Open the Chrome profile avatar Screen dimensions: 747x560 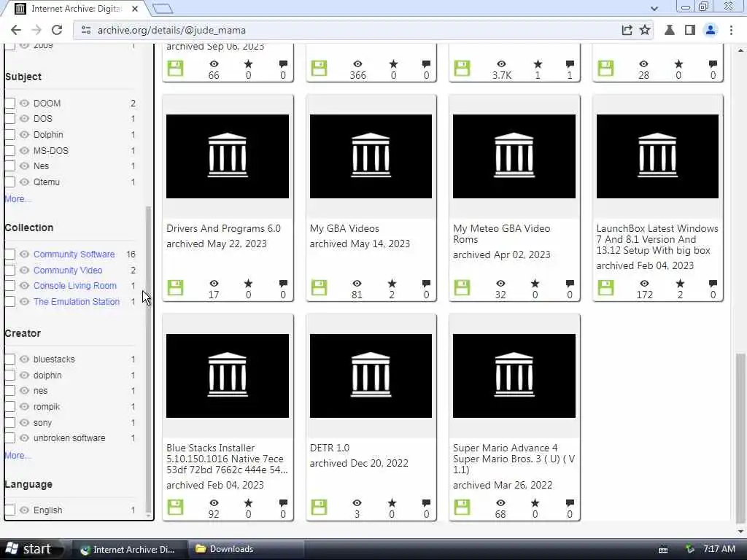[x=711, y=30]
